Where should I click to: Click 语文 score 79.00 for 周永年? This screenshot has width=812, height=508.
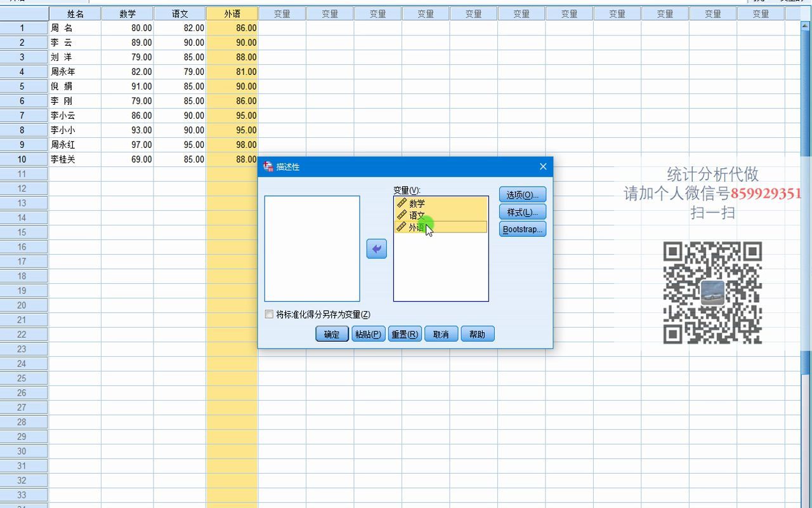pyautogui.click(x=180, y=72)
